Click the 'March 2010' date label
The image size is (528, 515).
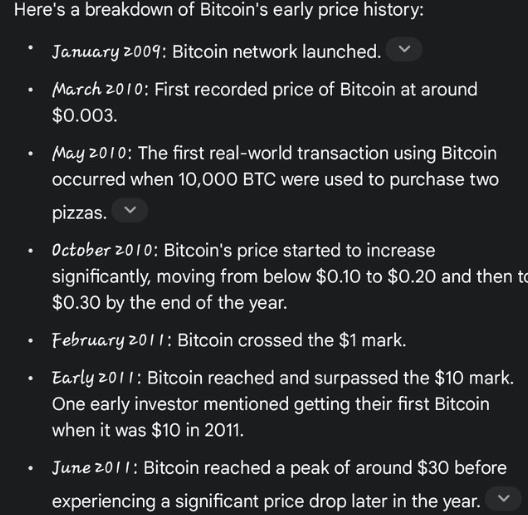[x=98, y=90]
